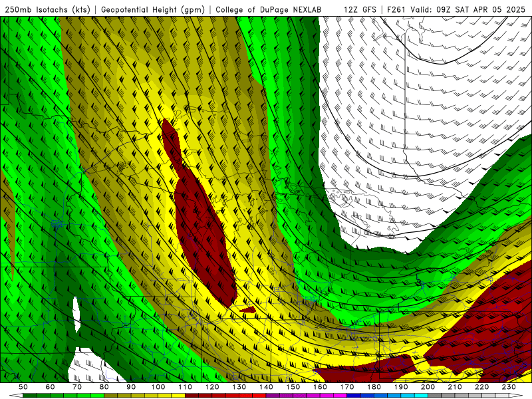Click the 'College of DuPage NEXLAB' credit text
Image resolution: width=532 pixels, height=399 pixels.
(x=269, y=10)
